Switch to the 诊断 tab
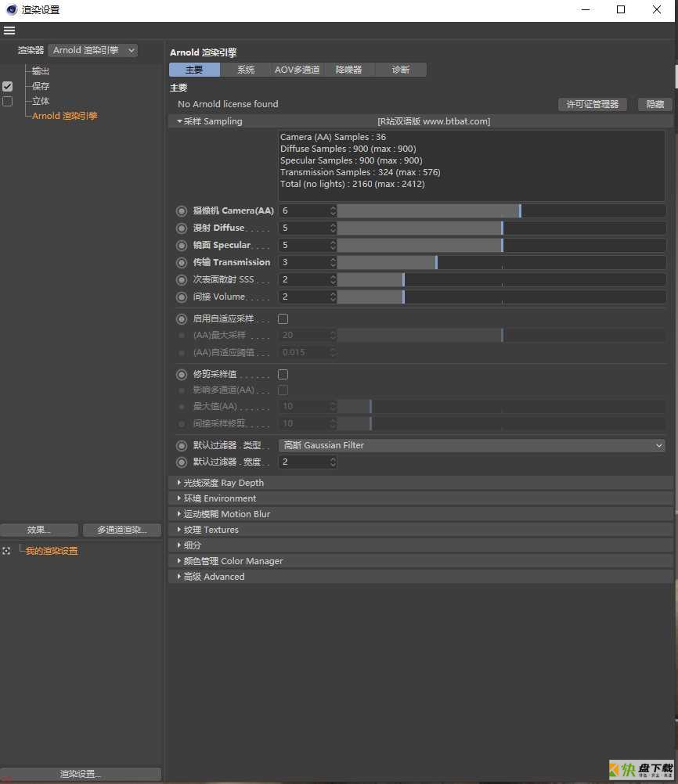 click(x=401, y=70)
